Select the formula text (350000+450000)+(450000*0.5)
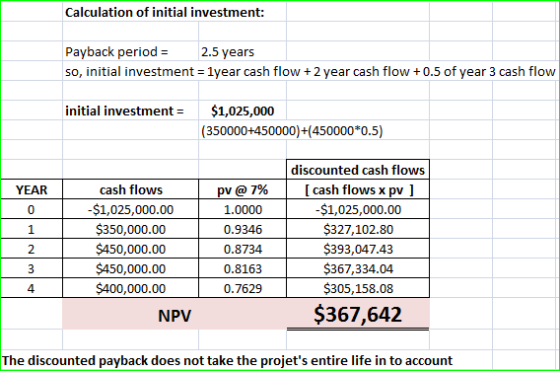Image resolution: width=560 pixels, height=371 pixels. coord(292,131)
